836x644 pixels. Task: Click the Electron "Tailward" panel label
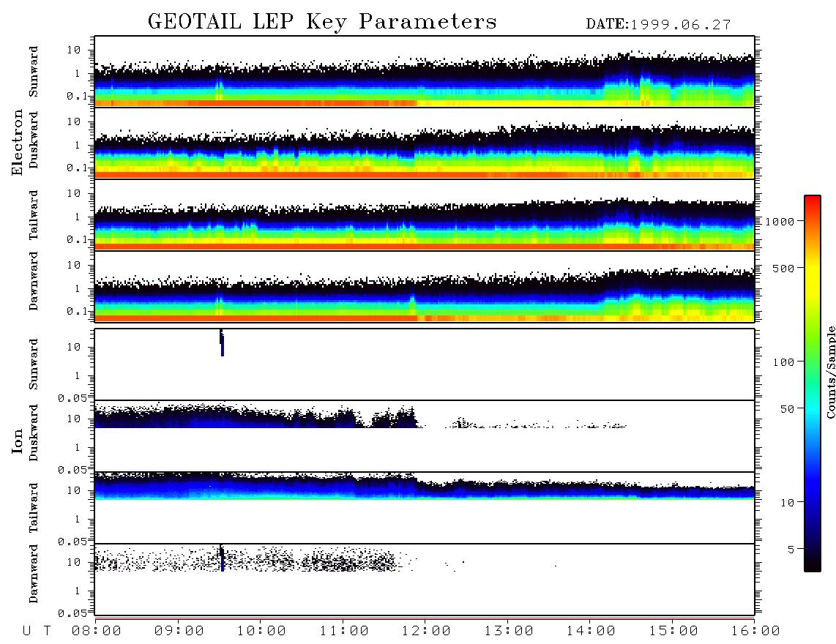pos(34,215)
